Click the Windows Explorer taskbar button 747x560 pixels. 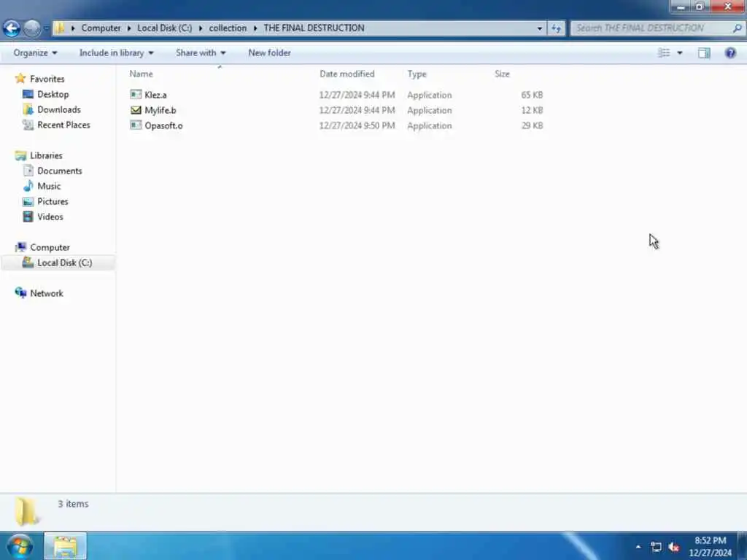pos(65,546)
